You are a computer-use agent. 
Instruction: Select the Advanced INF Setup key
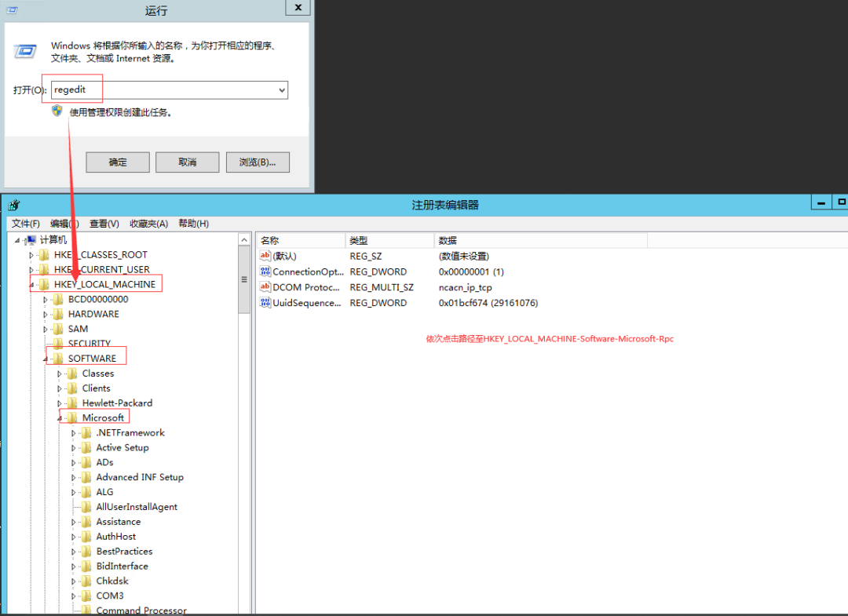click(140, 477)
